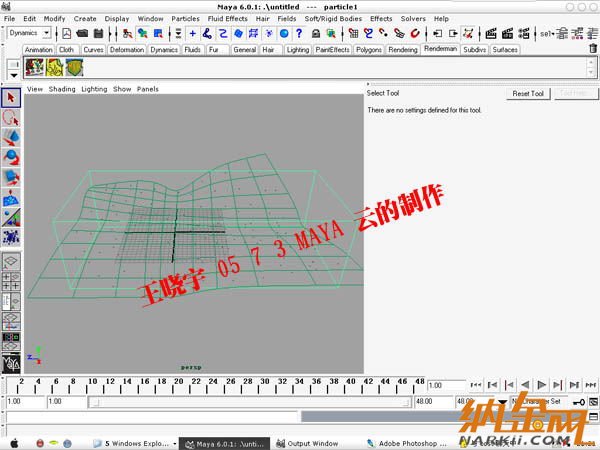Image resolution: width=600 pixels, height=450 pixels.
Task: Open the Character Set dropdown arrow
Action: (x=502, y=402)
